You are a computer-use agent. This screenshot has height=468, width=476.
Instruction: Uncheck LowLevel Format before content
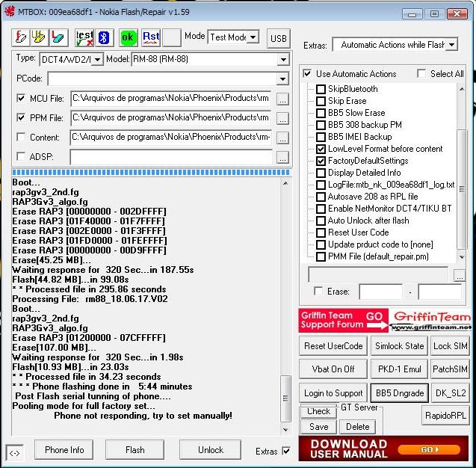pos(321,149)
